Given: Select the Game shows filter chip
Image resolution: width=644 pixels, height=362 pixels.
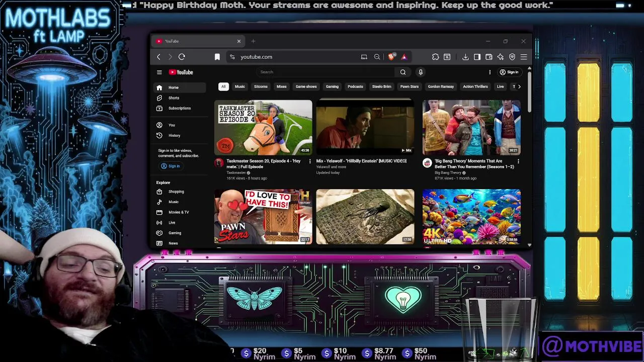Looking at the screenshot, I should click(x=306, y=86).
